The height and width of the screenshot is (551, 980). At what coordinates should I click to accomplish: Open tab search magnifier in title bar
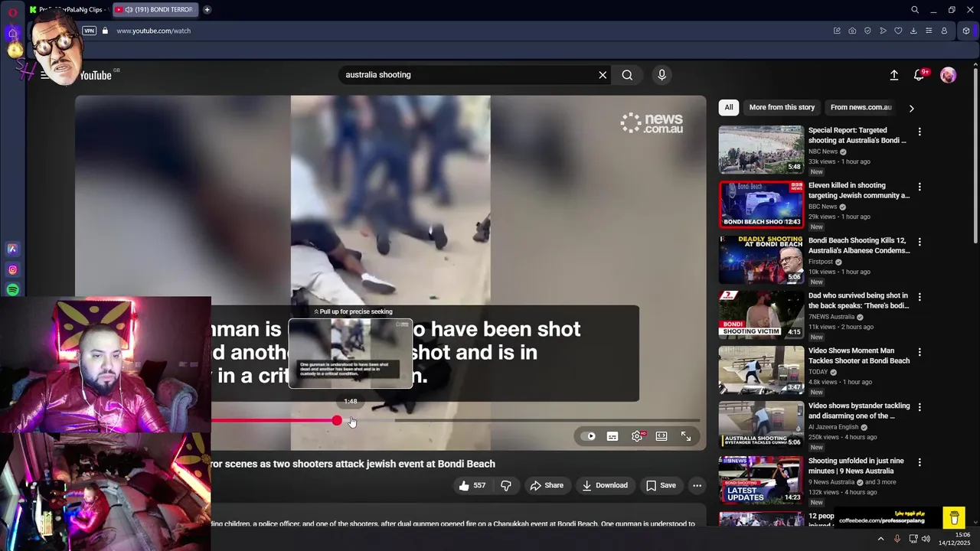tap(915, 10)
